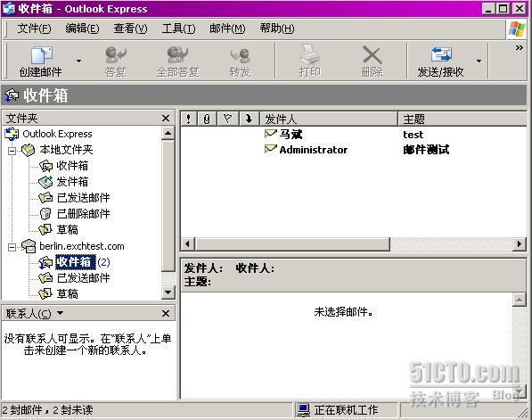Open the 邮件(M) menu
The height and width of the screenshot is (420, 532).
(x=227, y=29)
